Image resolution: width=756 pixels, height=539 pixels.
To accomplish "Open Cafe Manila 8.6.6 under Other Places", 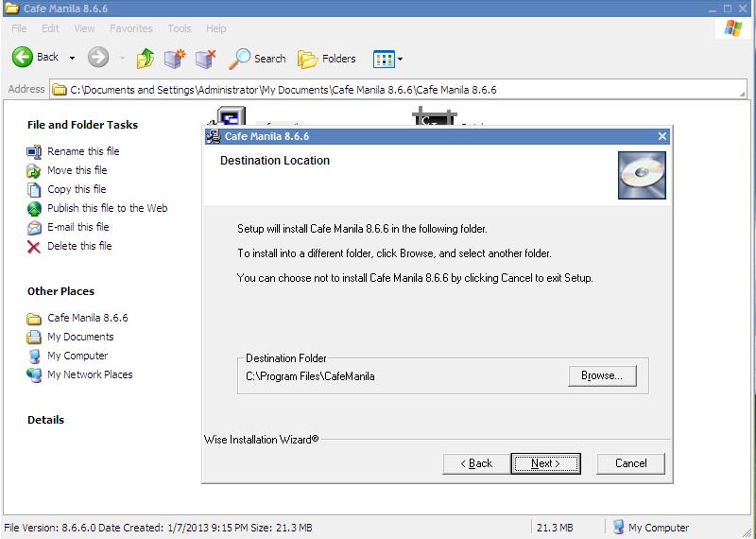I will tap(88, 318).
